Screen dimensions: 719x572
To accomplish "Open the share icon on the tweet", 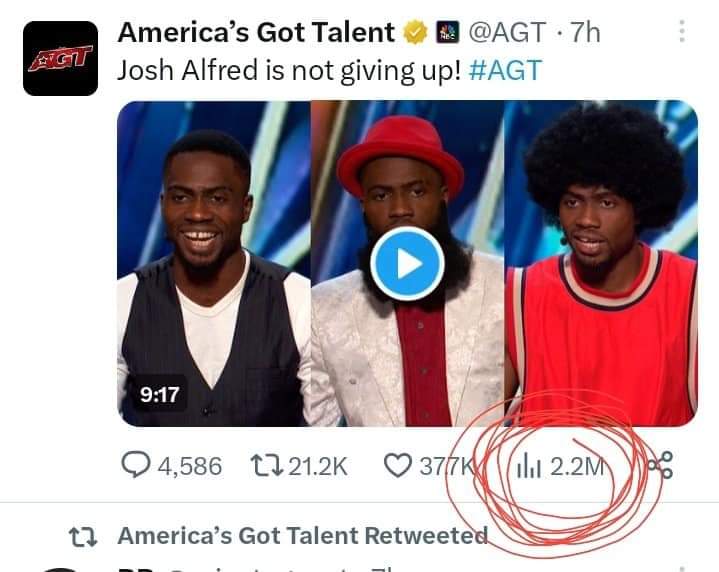I will coord(661,465).
